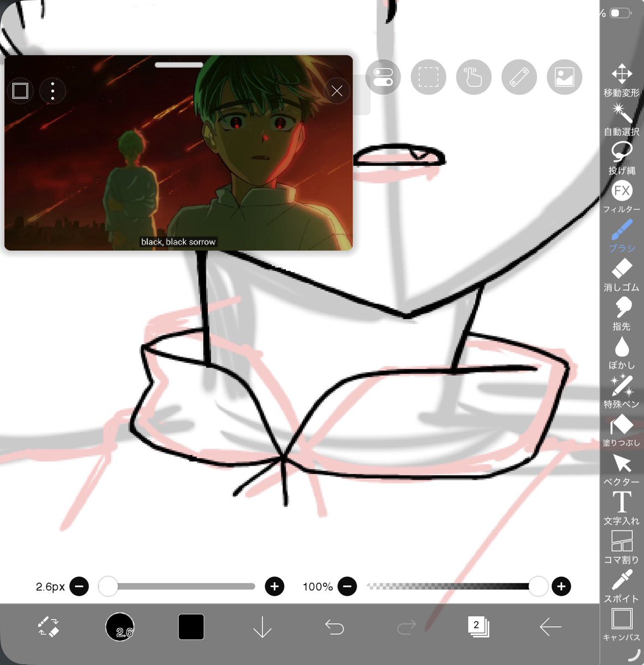Image resolution: width=644 pixels, height=665 pixels.
Task: Open the Canvas (キャンバス) tool
Action: tap(621, 625)
